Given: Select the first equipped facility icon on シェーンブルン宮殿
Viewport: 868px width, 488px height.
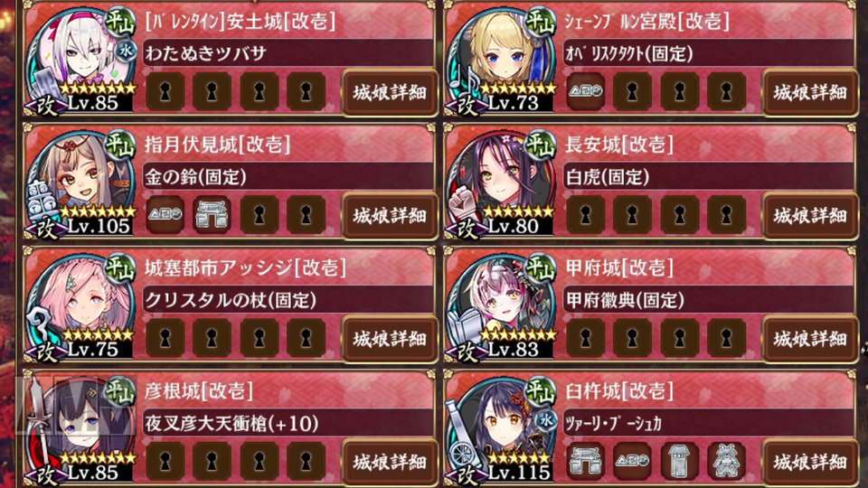Looking at the screenshot, I should pos(586,91).
